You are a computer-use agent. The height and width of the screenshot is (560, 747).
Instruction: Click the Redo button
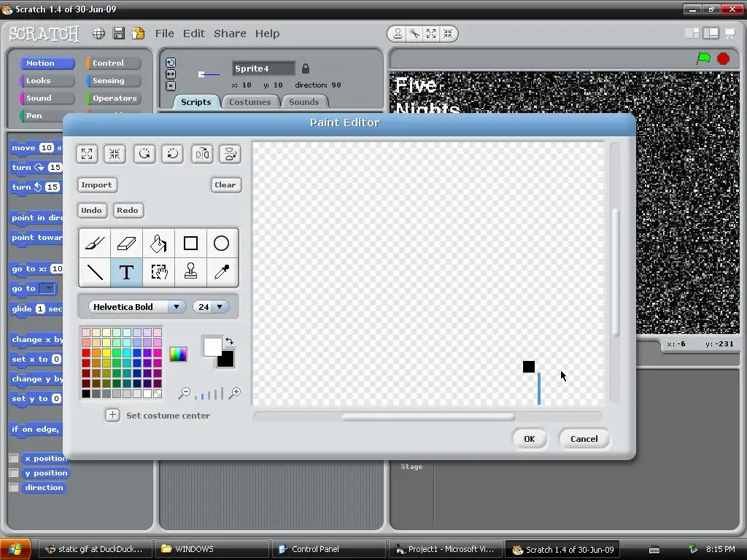pos(128,210)
